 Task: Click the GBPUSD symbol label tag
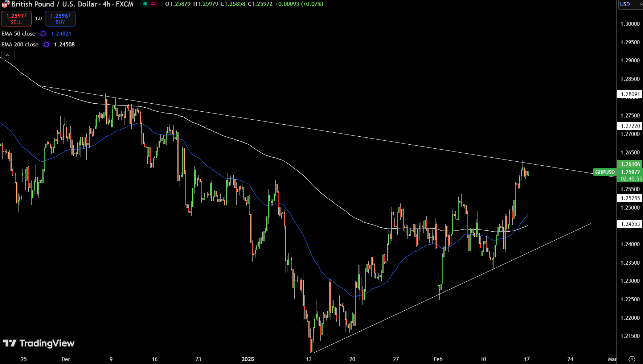pos(605,172)
